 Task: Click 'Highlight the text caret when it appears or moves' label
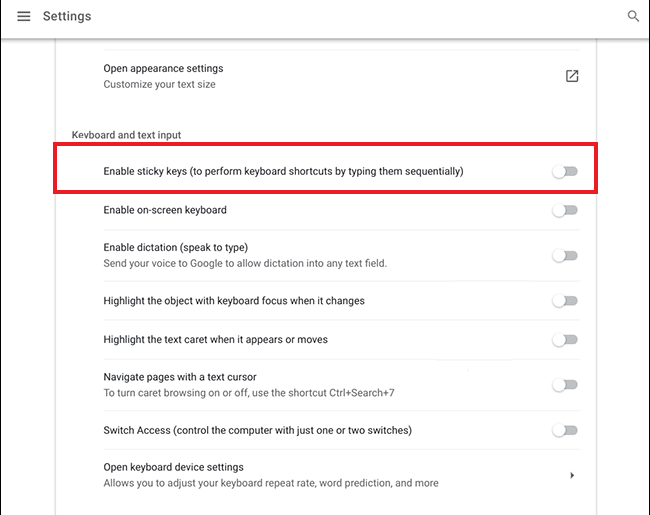pyautogui.click(x=216, y=340)
